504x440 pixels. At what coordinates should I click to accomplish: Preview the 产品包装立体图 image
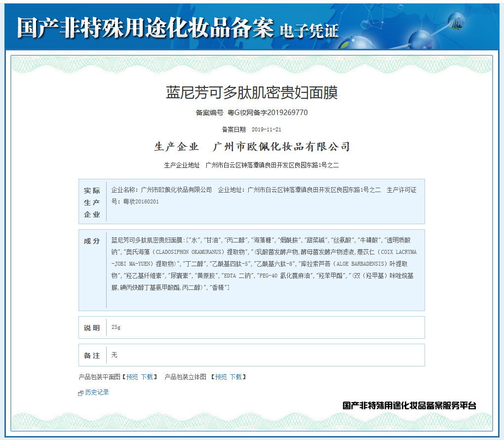221,377
